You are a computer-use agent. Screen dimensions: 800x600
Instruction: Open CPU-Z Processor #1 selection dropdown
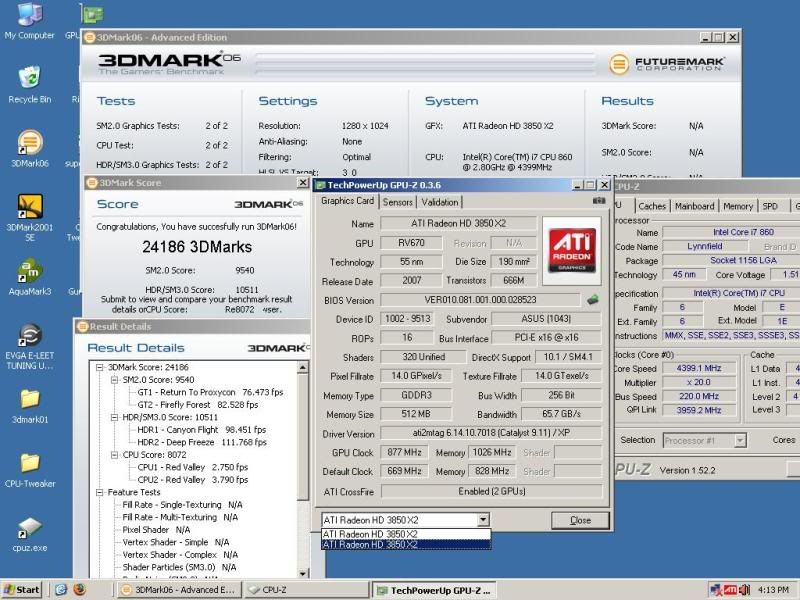point(740,440)
